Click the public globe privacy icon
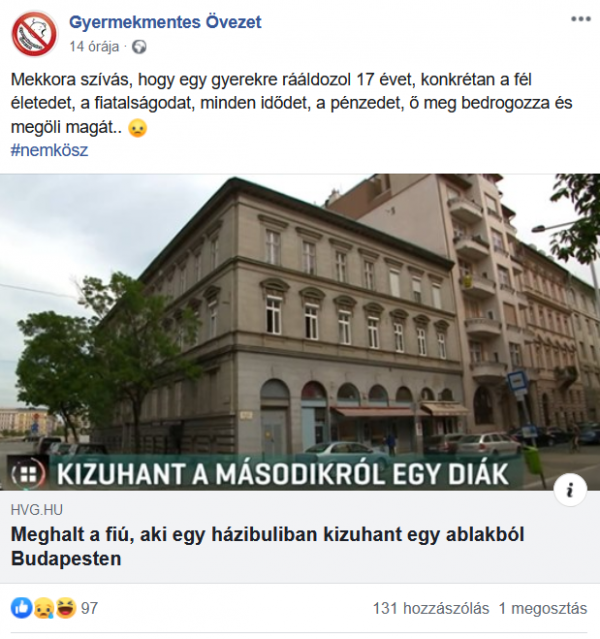The height and width of the screenshot is (639, 600). [139, 47]
